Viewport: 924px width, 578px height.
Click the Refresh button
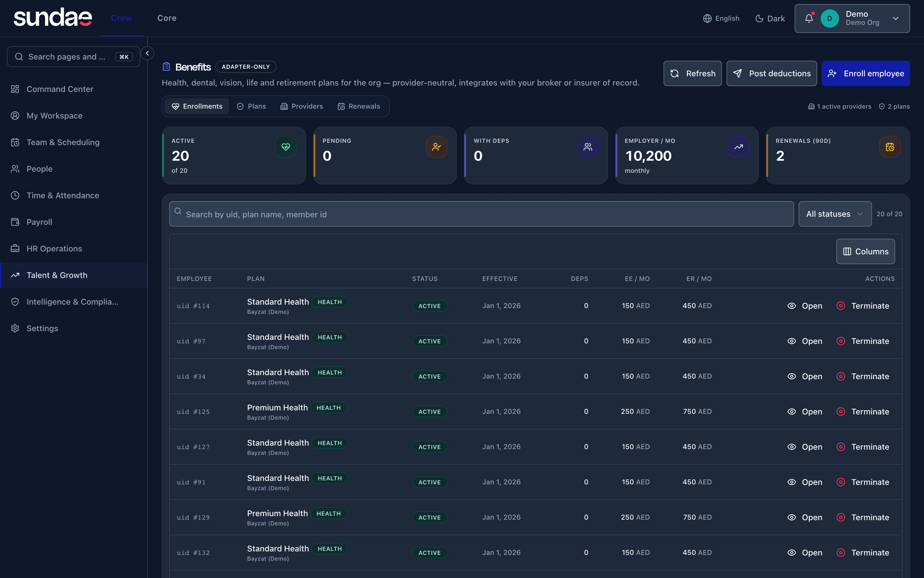click(x=692, y=73)
